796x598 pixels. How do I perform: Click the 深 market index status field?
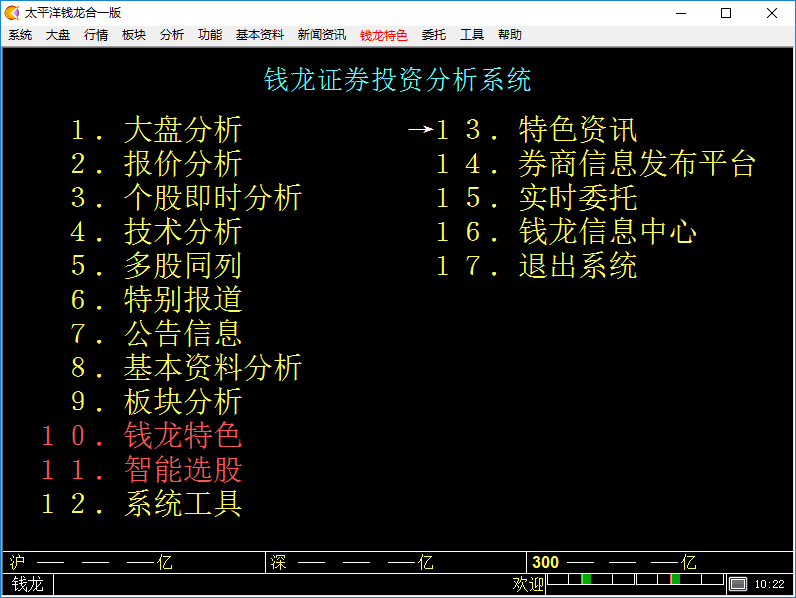pyautogui.click(x=396, y=562)
